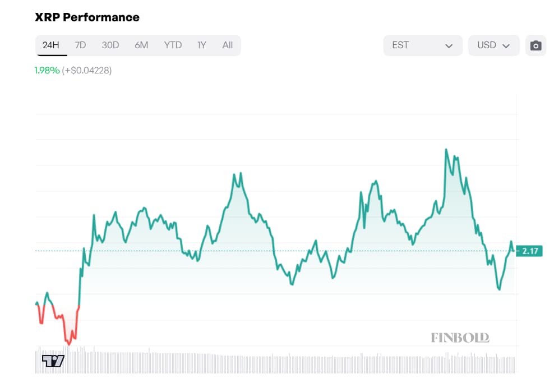Select the YTD timeframe
This screenshot has width=554, height=392.
(x=173, y=45)
